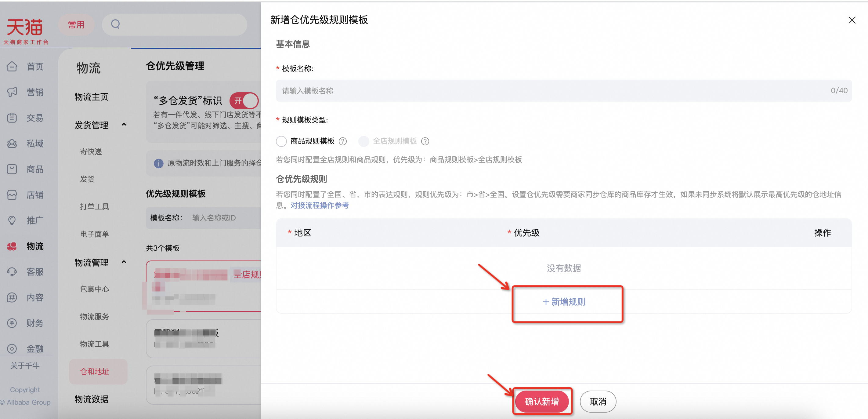Click the 私域 people icon
Screen dimensions: 868x419
click(x=12, y=144)
